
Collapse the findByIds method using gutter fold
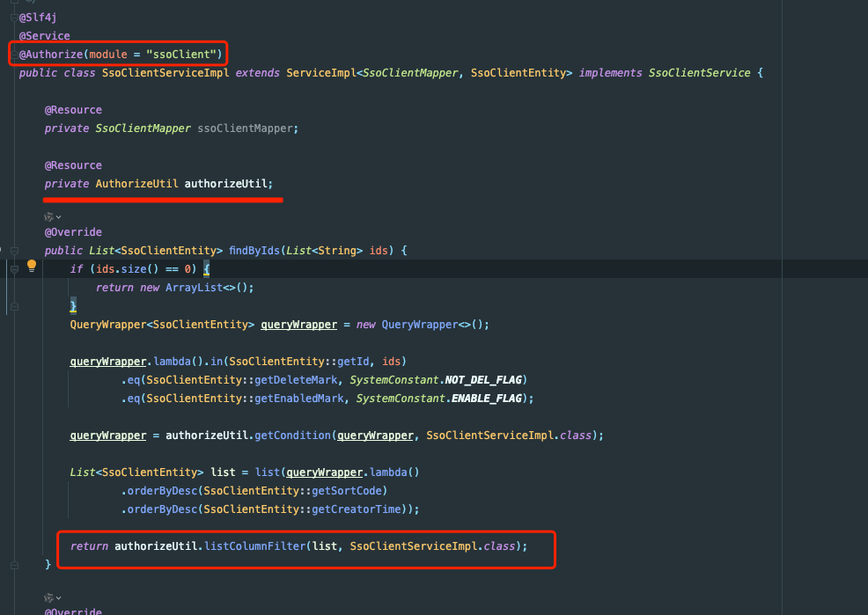(x=13, y=251)
